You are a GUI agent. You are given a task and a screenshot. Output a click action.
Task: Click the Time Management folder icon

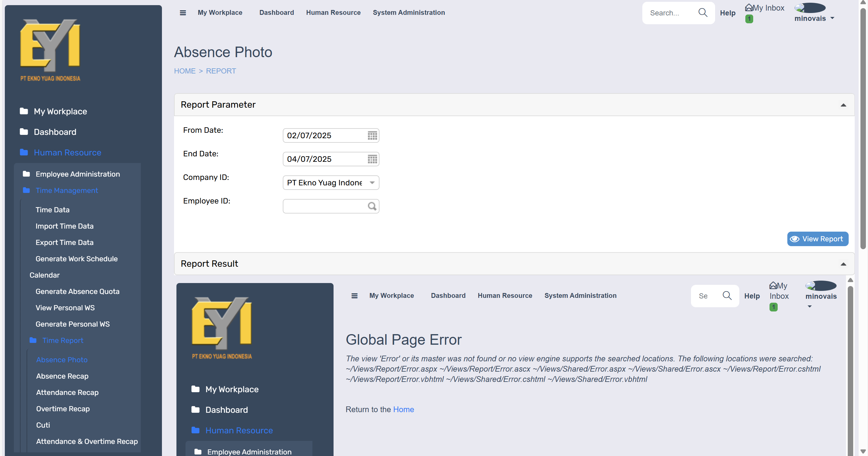[x=26, y=190]
